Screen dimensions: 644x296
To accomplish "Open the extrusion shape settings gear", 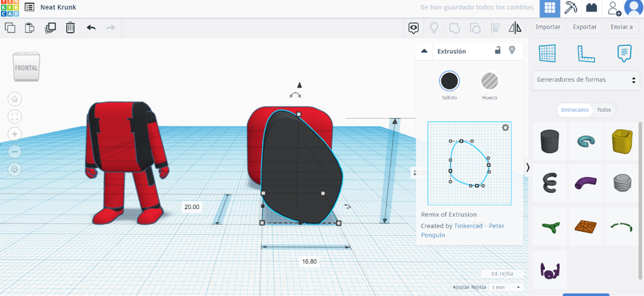I will pos(505,127).
